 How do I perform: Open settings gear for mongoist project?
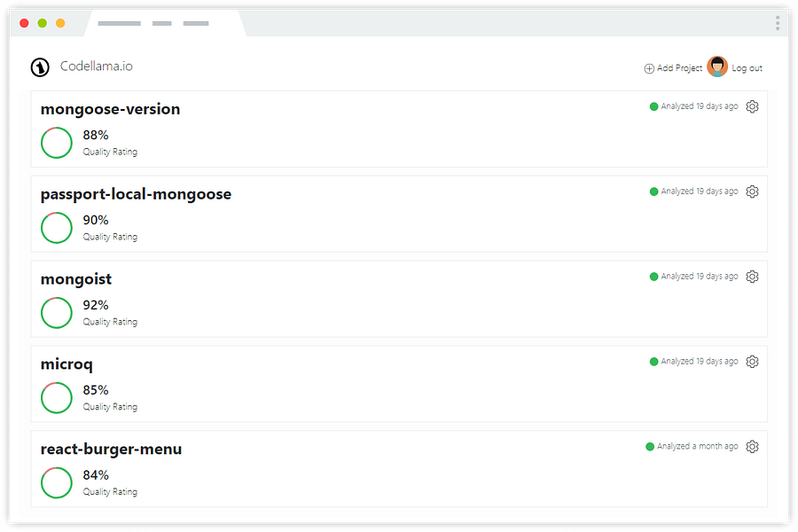(752, 277)
